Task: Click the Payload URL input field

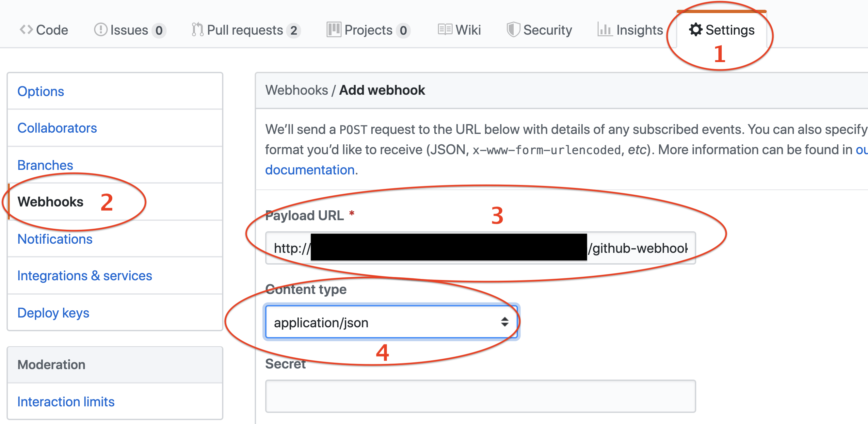Action: (480, 248)
